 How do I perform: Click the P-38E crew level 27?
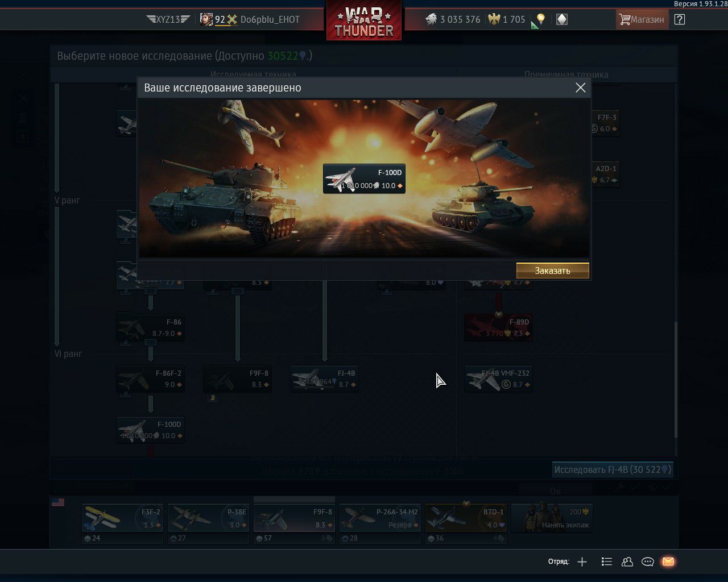pos(178,538)
